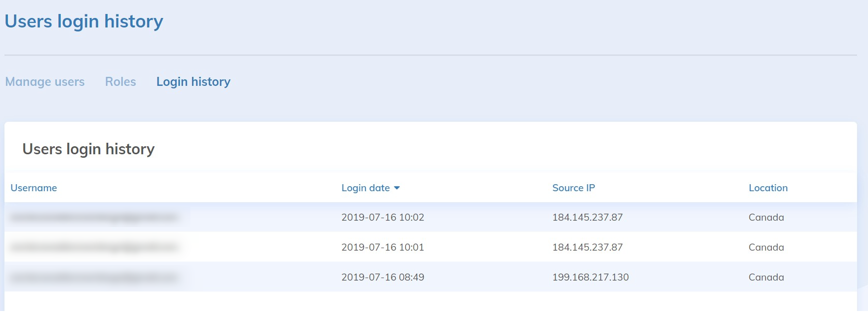Screen dimensions: 868x313
Task: Click the blurred username in the third row
Action: click(x=95, y=277)
